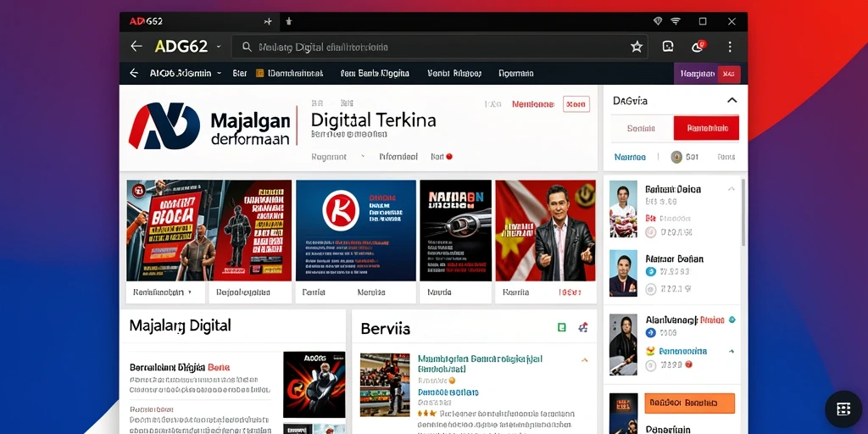Image resolution: width=868 pixels, height=434 pixels.
Task: Collapse the Berviia article with the orange chevron
Action: (x=584, y=359)
